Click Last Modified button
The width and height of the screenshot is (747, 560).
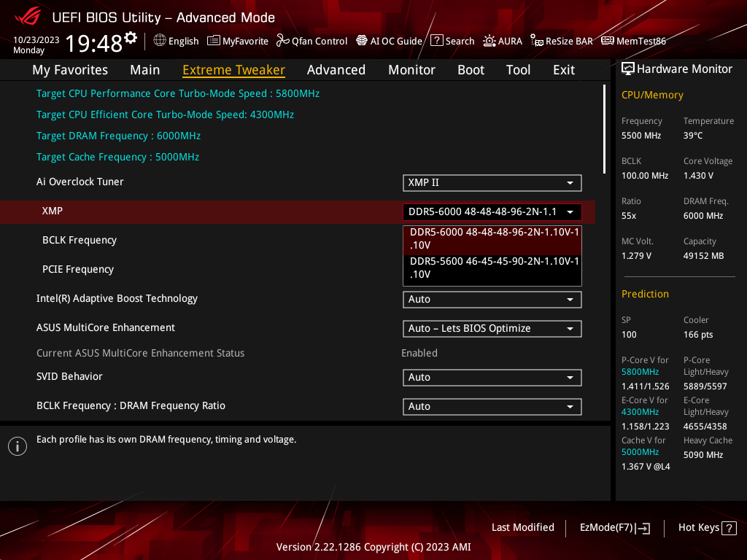tap(522, 528)
